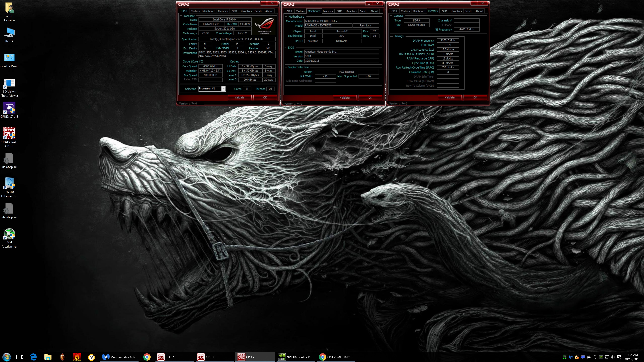Image resolution: width=644 pixels, height=362 pixels.
Task: Minimize the Memory CPU-Z window
Action: pyautogui.click(x=473, y=4)
